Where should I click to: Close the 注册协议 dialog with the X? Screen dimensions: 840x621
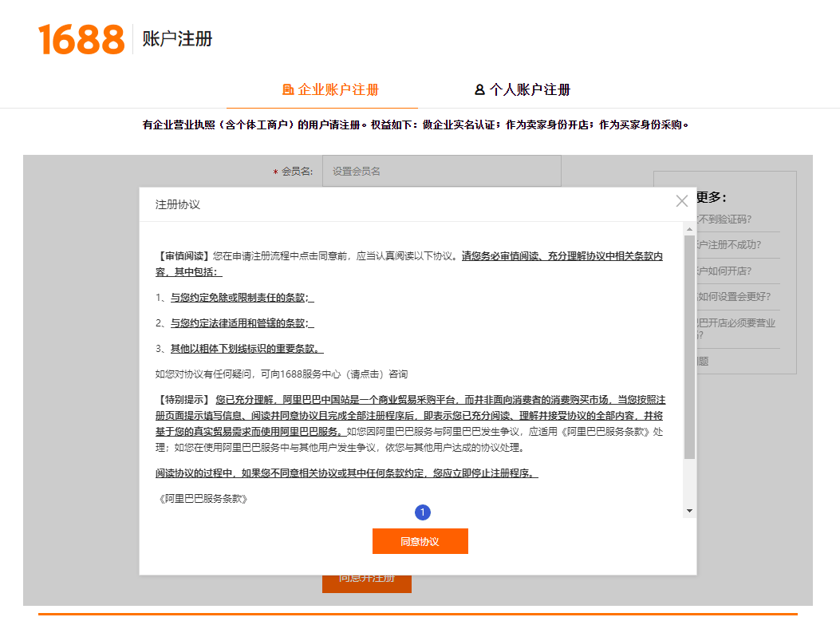681,201
